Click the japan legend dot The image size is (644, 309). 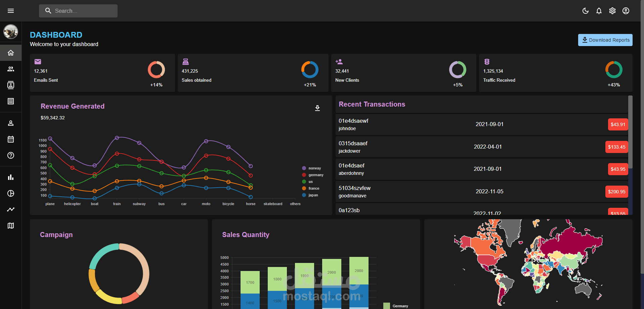[x=304, y=195]
